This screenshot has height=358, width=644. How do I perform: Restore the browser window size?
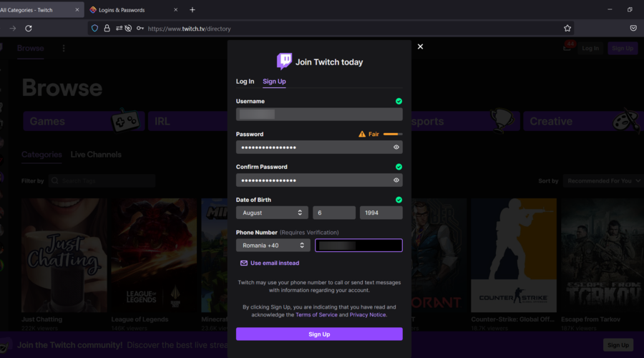tap(630, 9)
